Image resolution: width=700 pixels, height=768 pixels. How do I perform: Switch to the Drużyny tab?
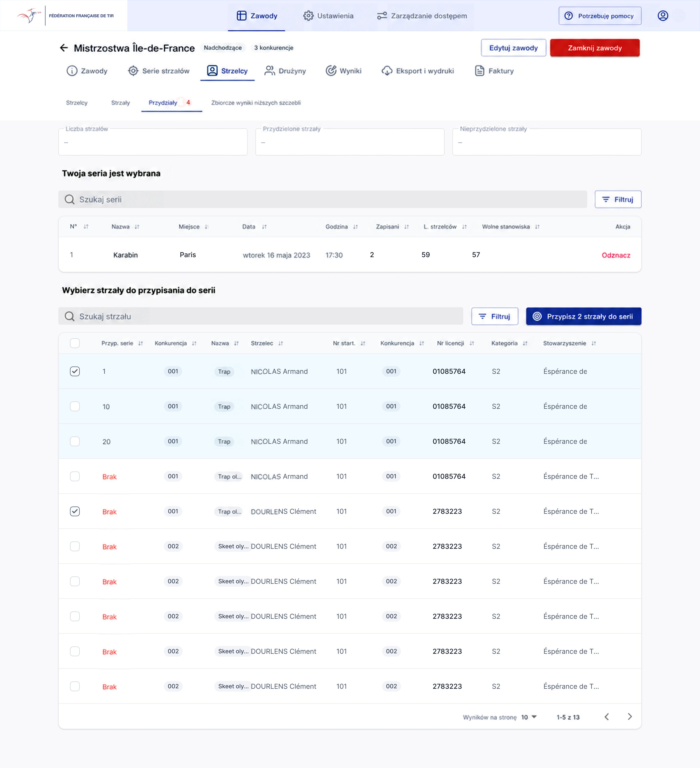click(285, 71)
